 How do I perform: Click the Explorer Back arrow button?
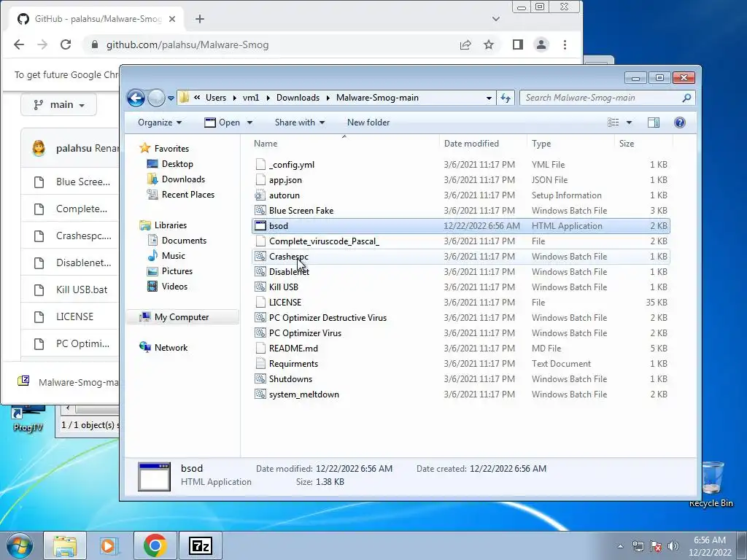pyautogui.click(x=136, y=98)
